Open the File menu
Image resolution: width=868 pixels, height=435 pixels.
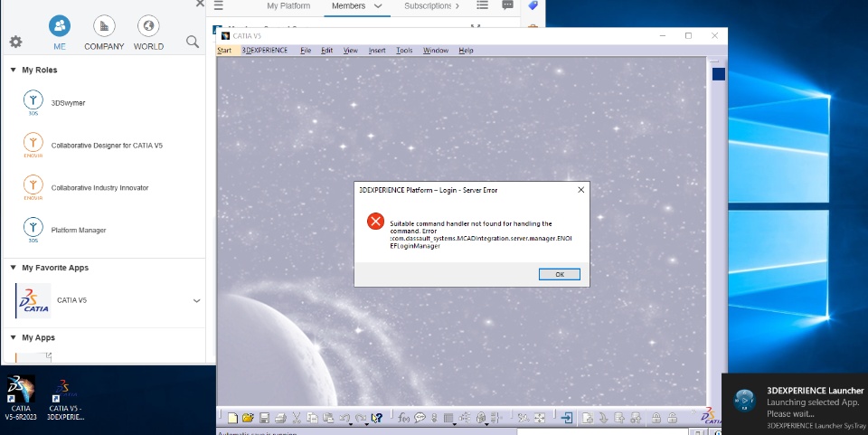(306, 51)
